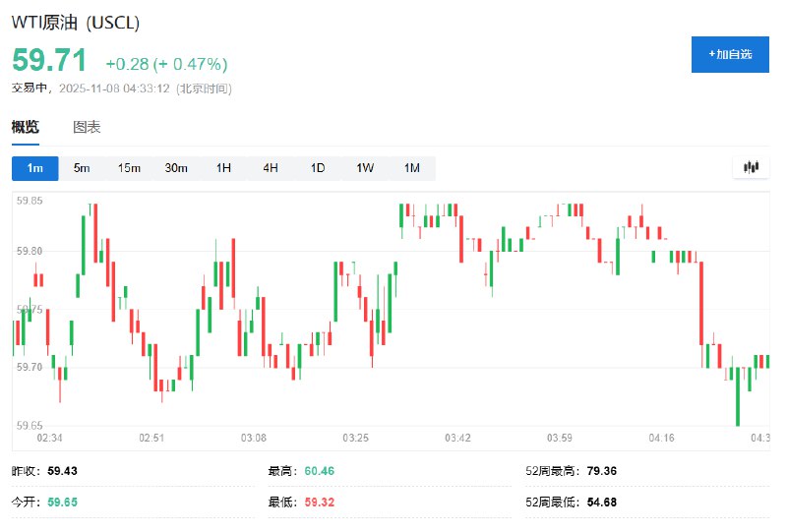Image resolution: width=787 pixels, height=532 pixels.
Task: Switch to the 概览 overview tab
Action: pyautogui.click(x=26, y=127)
